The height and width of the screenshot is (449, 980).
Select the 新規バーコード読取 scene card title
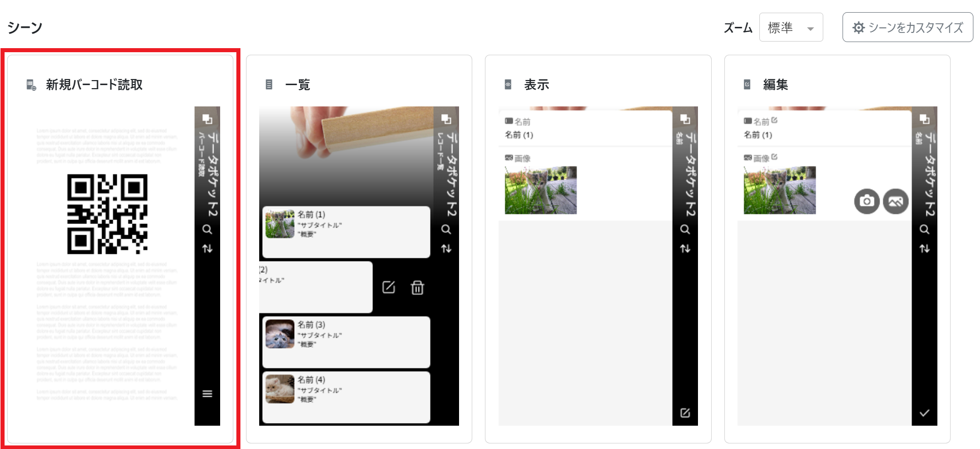click(94, 85)
